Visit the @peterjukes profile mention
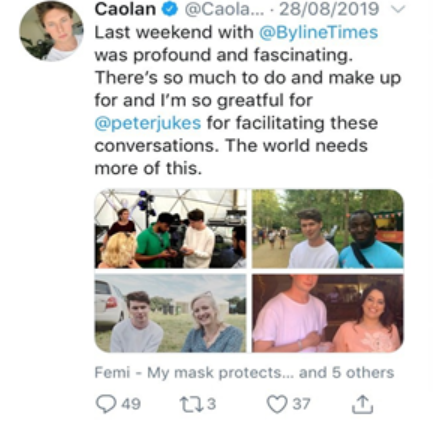Screen dimensions: 433x434 (148, 123)
